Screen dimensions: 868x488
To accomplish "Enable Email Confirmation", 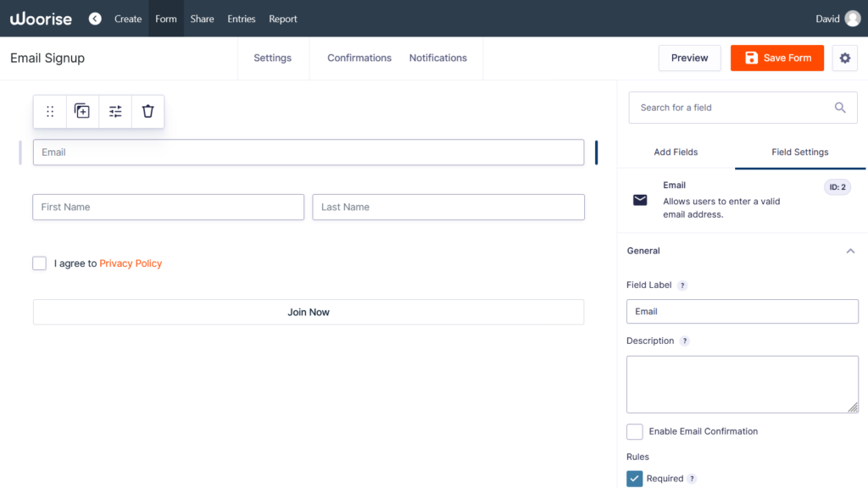I will click(x=634, y=431).
